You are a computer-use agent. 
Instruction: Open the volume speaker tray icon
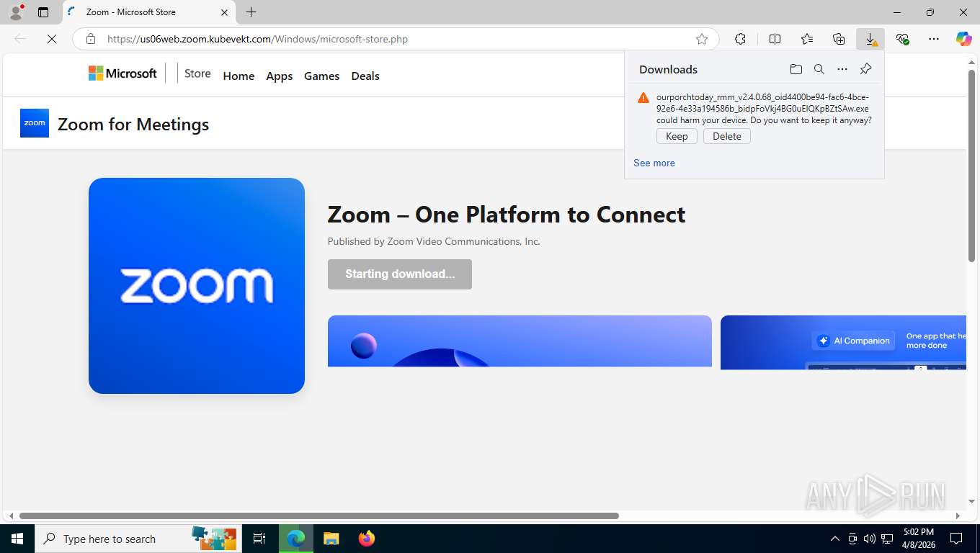point(870,539)
